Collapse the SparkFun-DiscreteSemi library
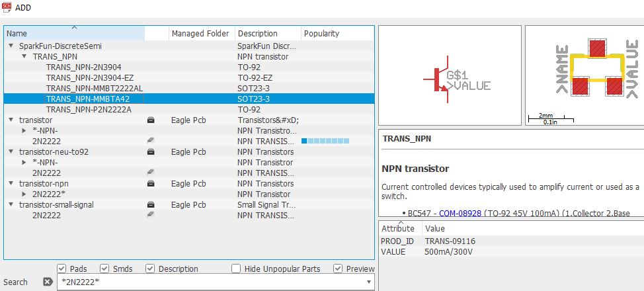 [x=11, y=46]
